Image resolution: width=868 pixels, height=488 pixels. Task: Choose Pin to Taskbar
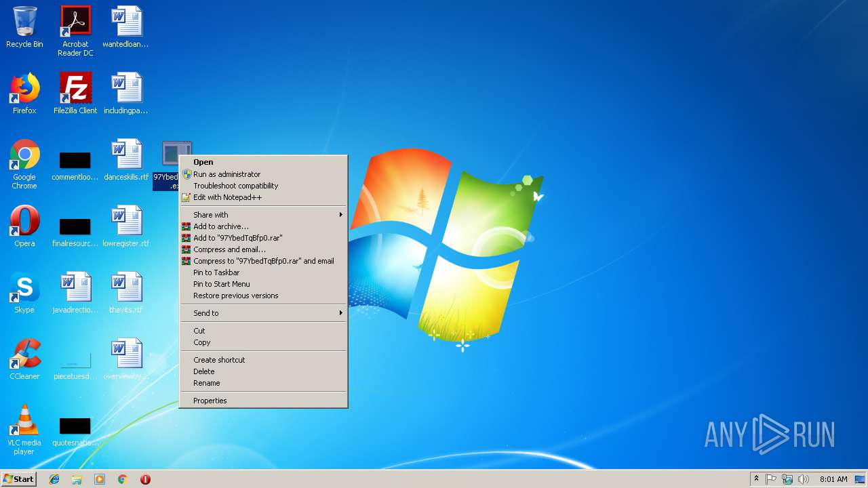point(263,272)
